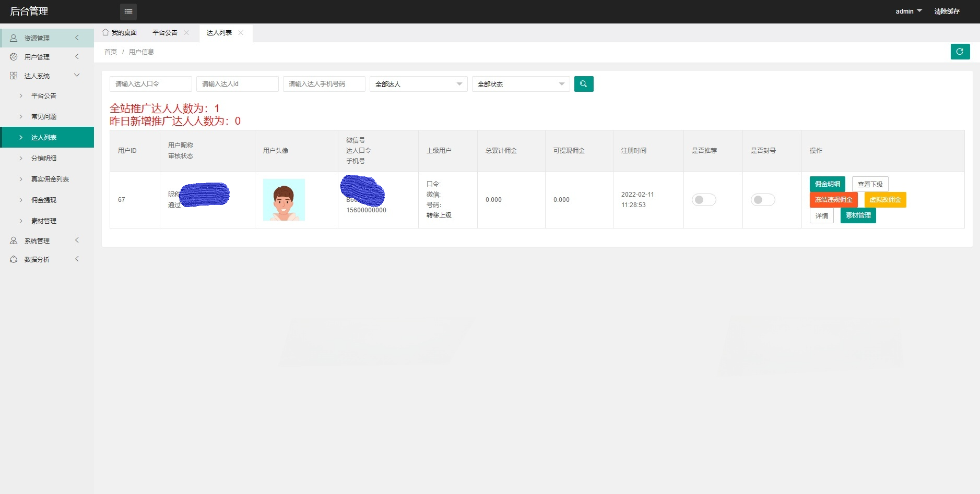Refresh the page using the top-right refresh icon
The width and height of the screenshot is (980, 494).
[960, 52]
